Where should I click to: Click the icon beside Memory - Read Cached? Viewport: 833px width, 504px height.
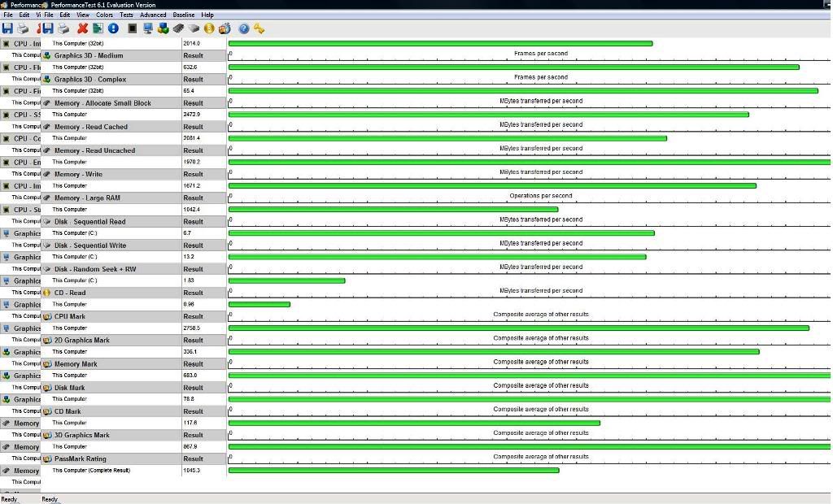(x=47, y=126)
